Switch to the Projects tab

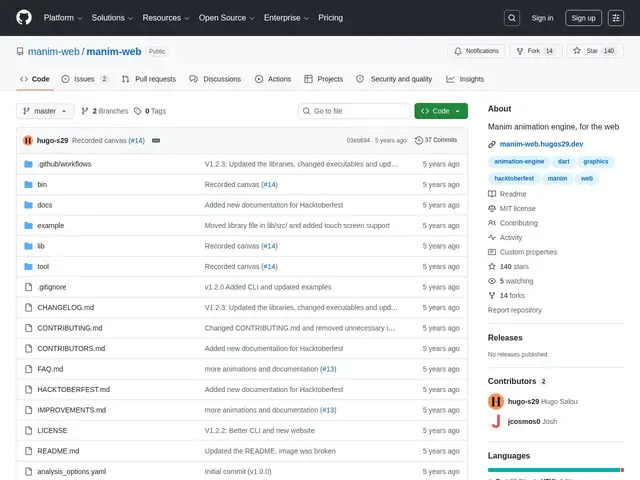pos(324,79)
